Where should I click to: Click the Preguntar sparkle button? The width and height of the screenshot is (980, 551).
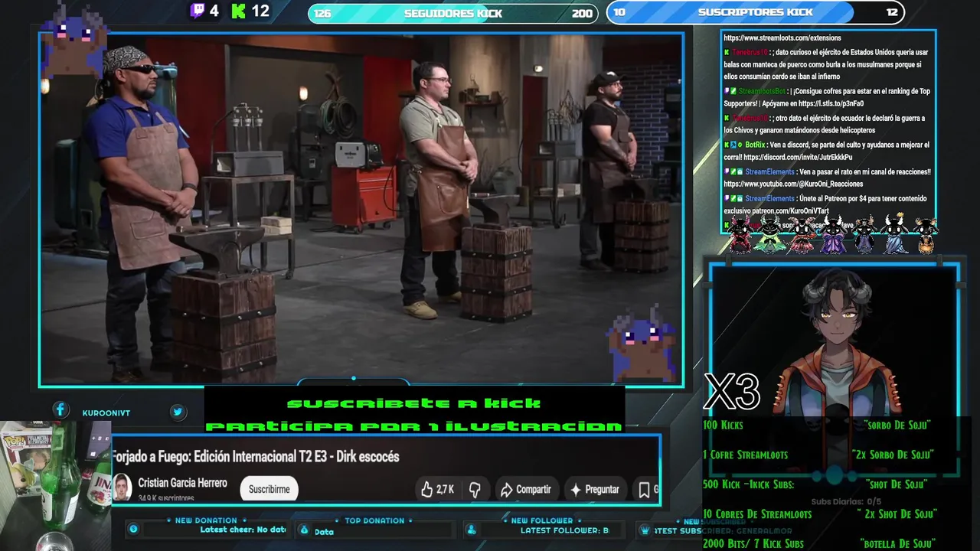click(594, 490)
